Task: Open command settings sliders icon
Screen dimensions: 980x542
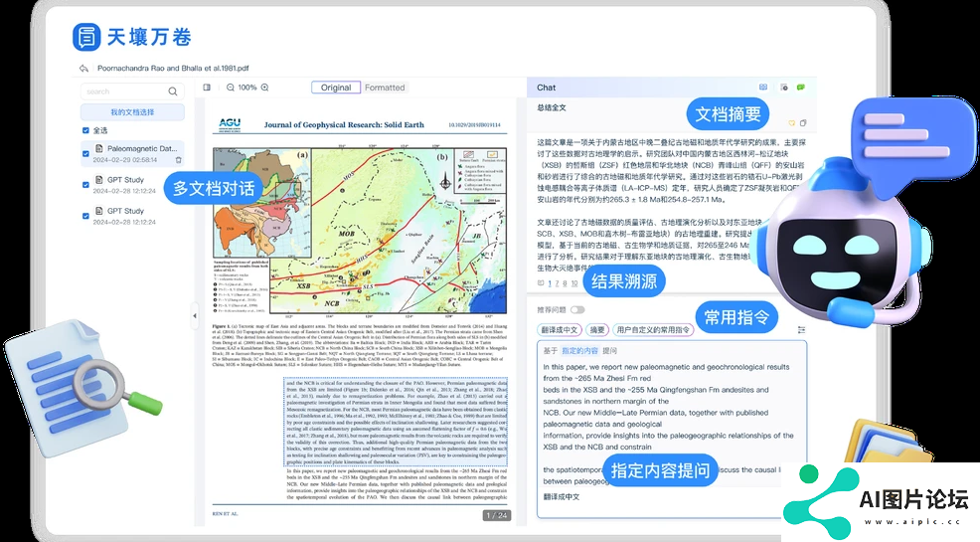Action: click(801, 330)
